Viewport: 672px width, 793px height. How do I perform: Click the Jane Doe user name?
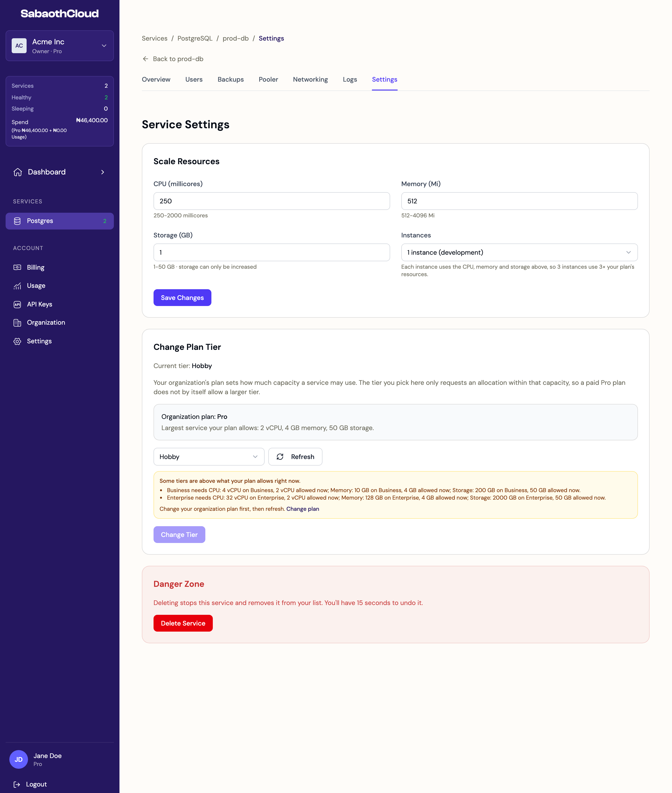(x=47, y=756)
